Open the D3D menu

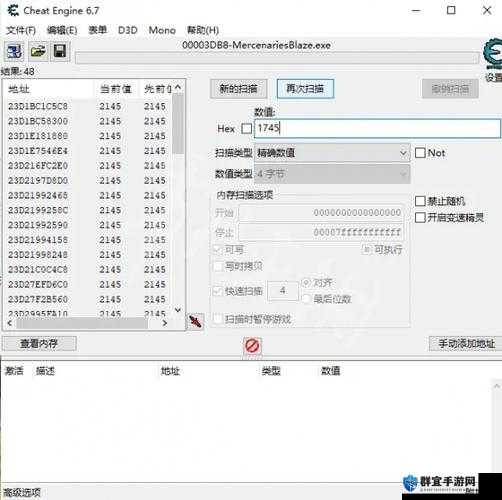click(128, 30)
